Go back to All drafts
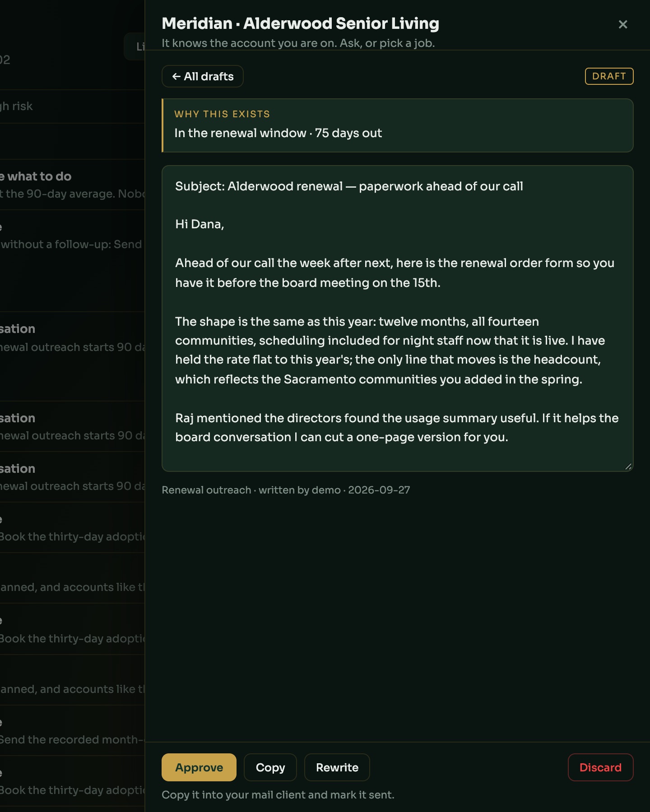This screenshot has width=650, height=812. pos(203,76)
